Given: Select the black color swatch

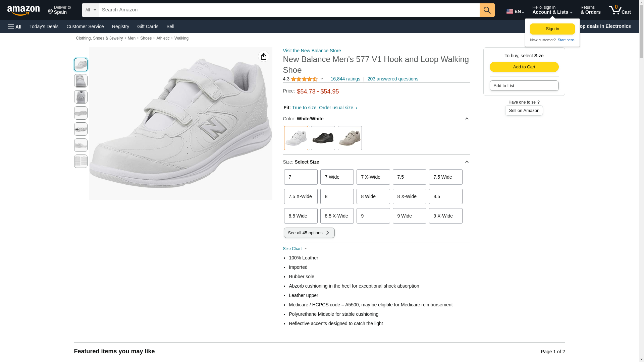Looking at the screenshot, I should click(323, 138).
